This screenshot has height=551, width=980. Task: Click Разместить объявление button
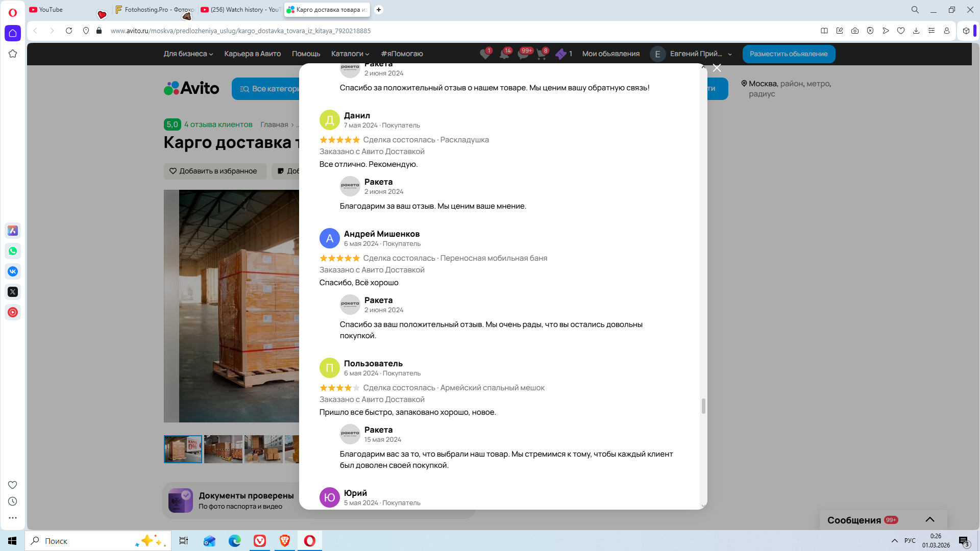(789, 54)
